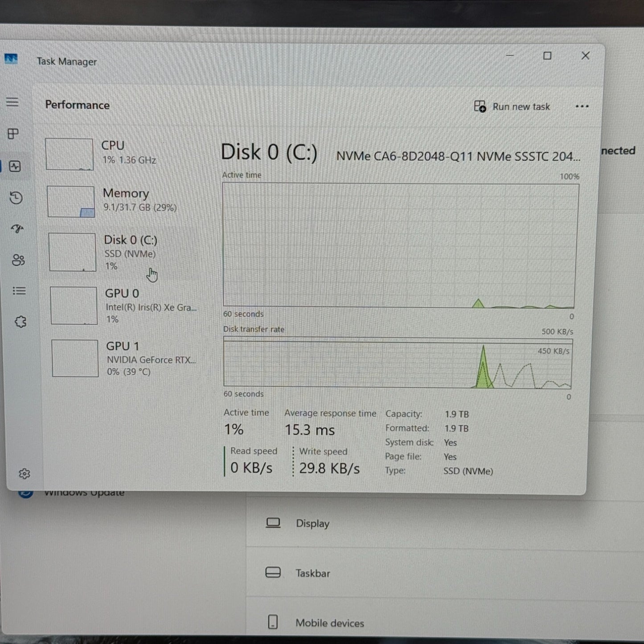
Task: Click the Disk transfer rate graph
Action: [398, 363]
